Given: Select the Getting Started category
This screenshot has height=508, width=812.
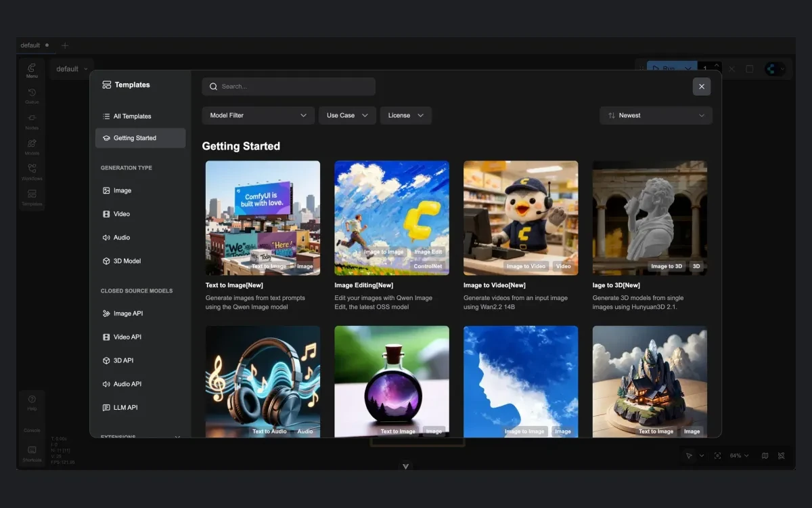Looking at the screenshot, I should [x=140, y=138].
